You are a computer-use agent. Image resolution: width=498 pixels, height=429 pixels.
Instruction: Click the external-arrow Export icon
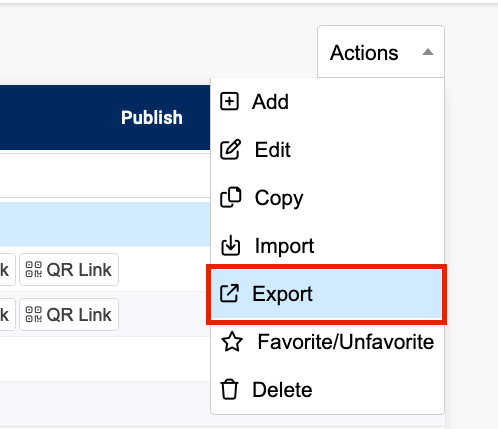coord(229,293)
